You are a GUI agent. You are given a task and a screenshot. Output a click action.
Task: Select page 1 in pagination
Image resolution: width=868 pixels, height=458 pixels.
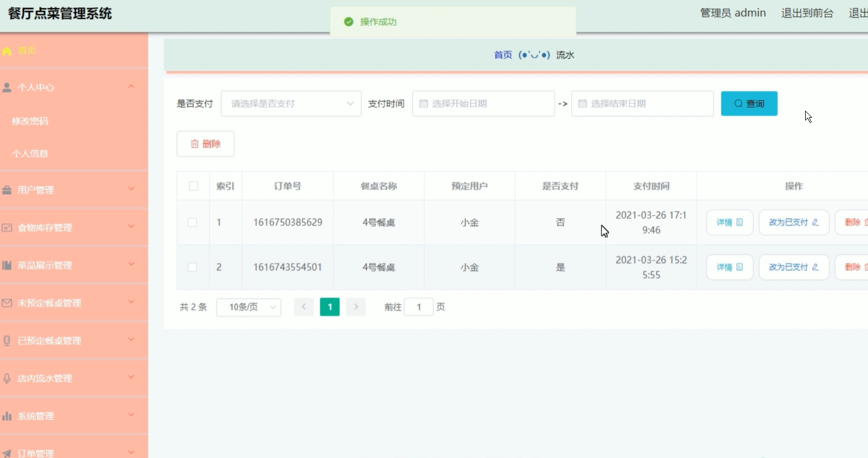coord(330,307)
